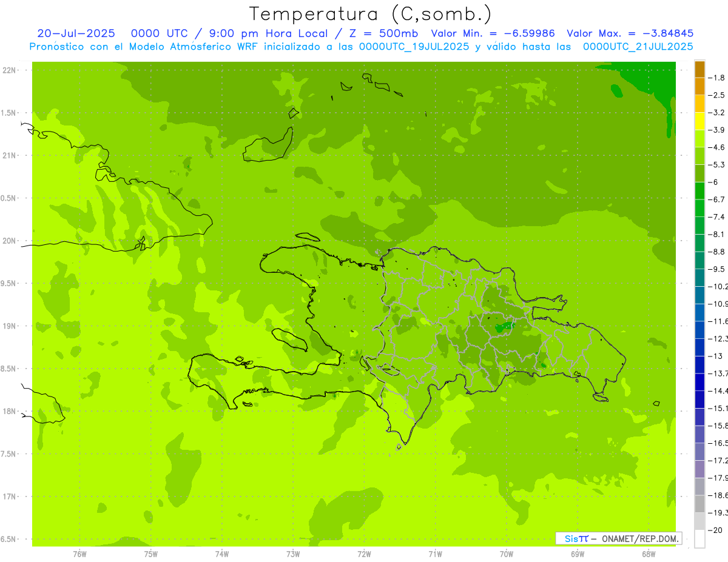This screenshot has width=728, height=562.
Task: Click the '69W' longitude label
Action: point(578,554)
